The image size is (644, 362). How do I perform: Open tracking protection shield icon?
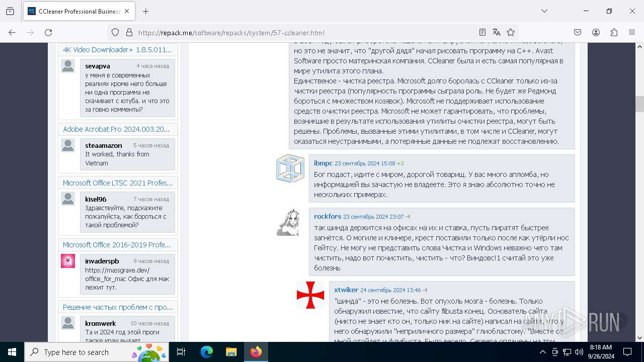pyautogui.click(x=115, y=32)
